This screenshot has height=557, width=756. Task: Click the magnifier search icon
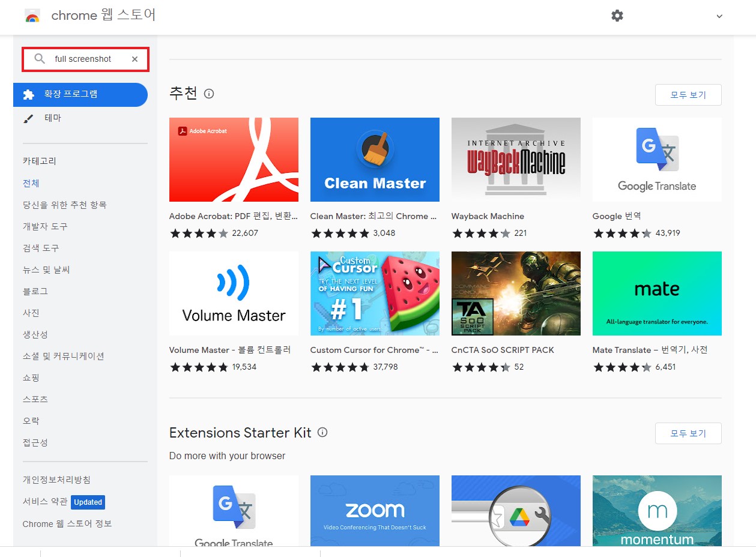point(40,59)
